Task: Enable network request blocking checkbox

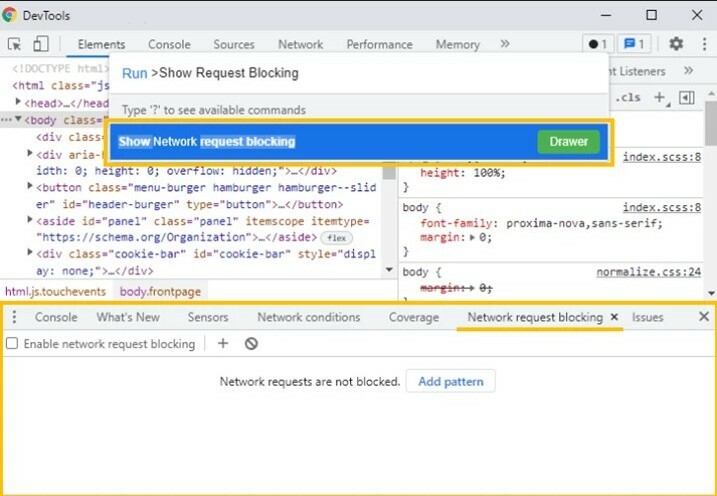Action: point(12,344)
